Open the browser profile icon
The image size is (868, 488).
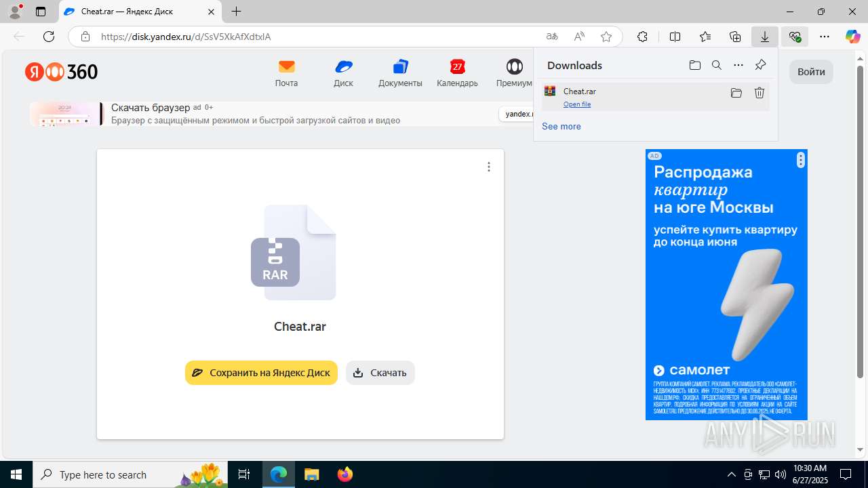coord(15,12)
